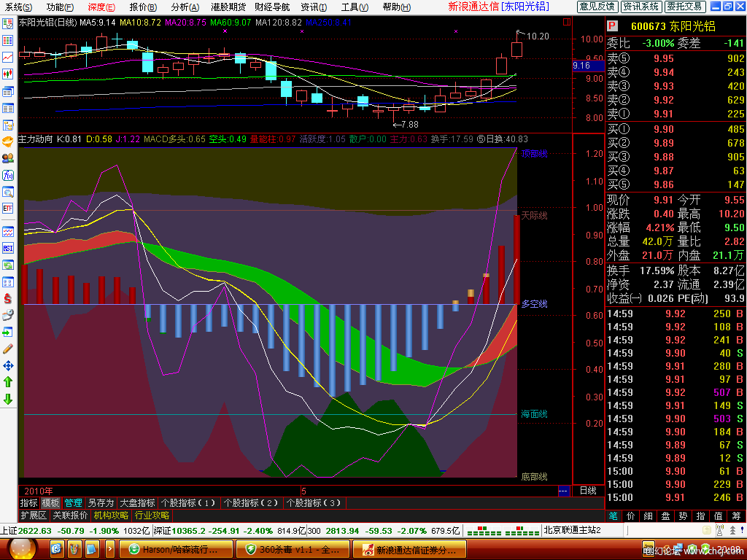
Task: Select the pencil drawing tool
Action: pyautogui.click(x=7, y=349)
